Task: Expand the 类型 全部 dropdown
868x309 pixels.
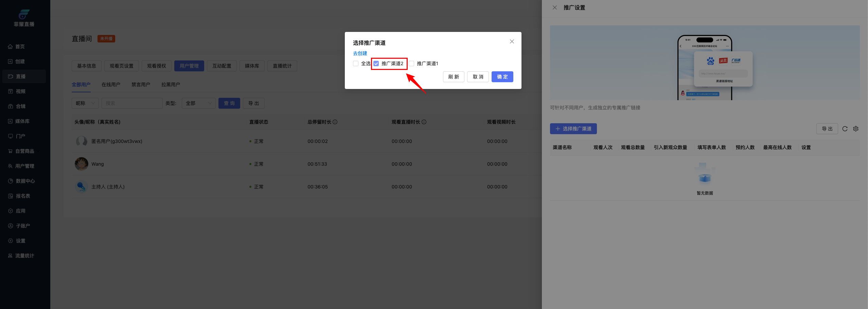Action: 198,103
